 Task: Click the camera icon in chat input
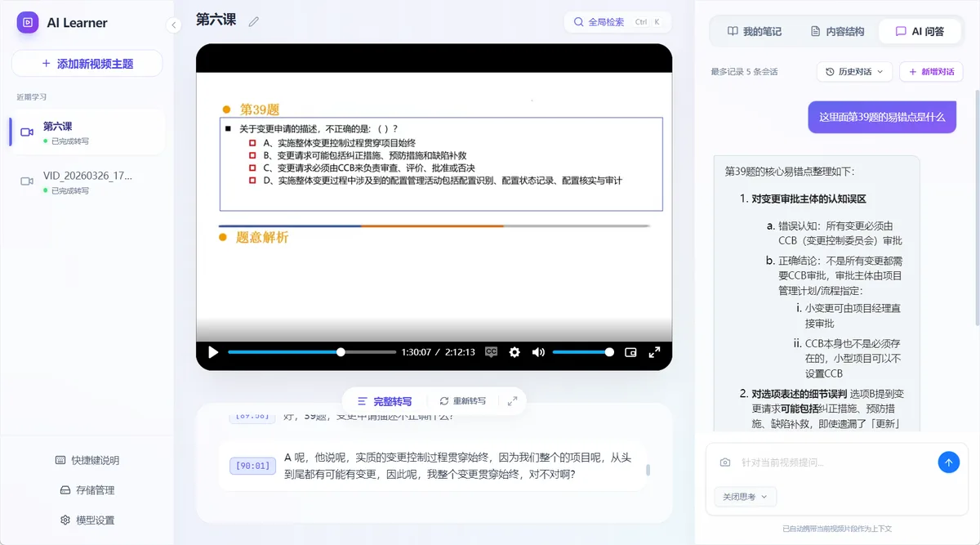(725, 462)
